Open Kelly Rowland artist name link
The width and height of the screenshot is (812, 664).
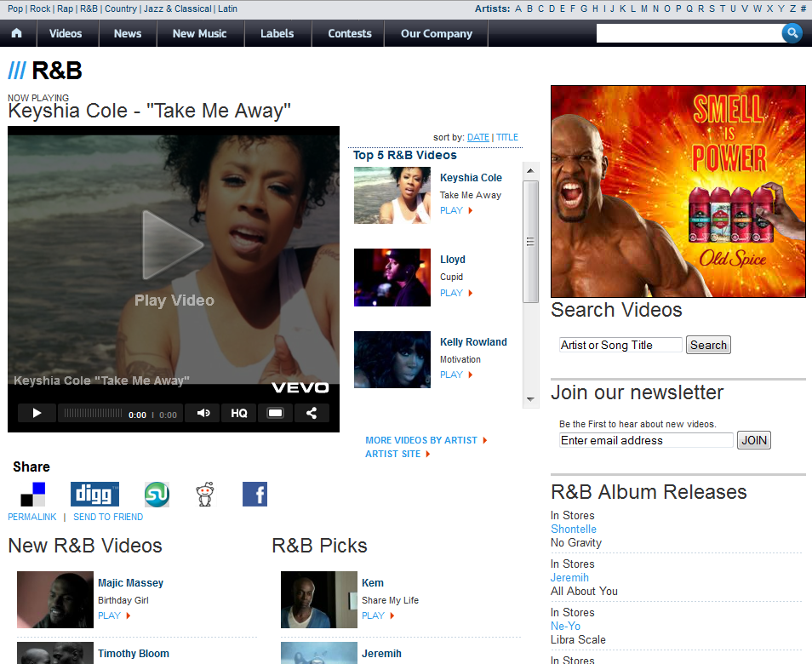coord(473,342)
